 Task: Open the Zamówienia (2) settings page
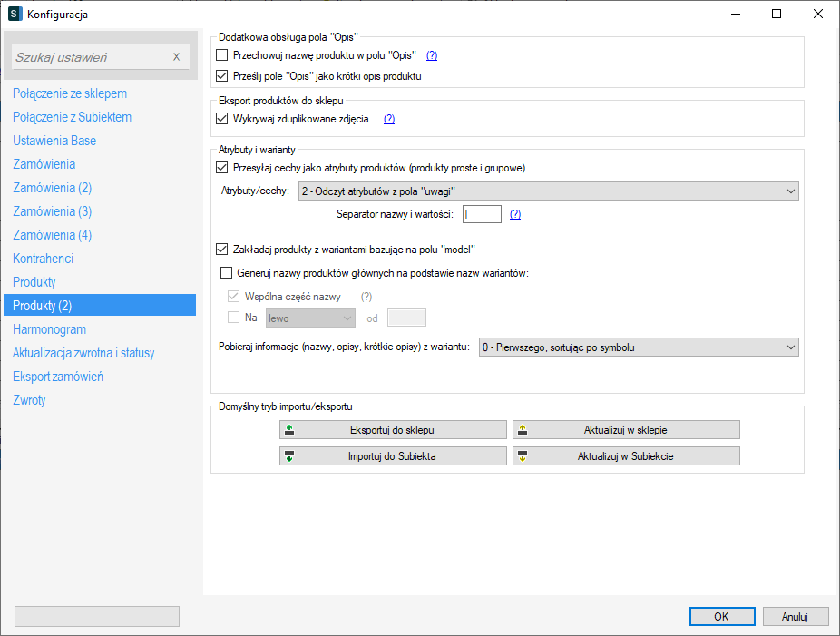click(53, 188)
